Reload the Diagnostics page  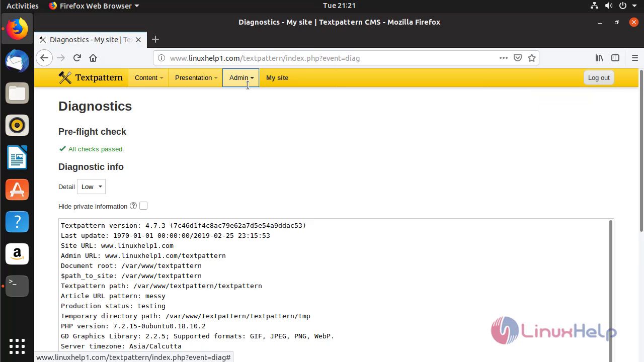coord(77,58)
